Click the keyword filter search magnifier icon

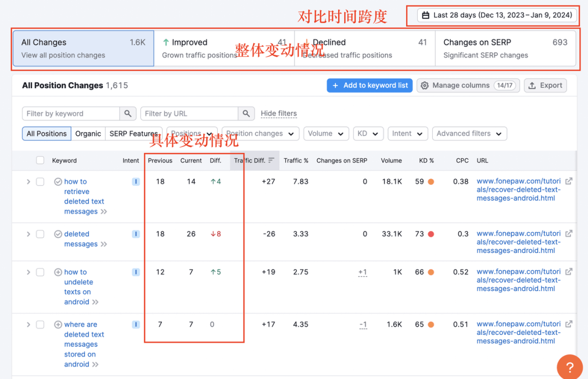point(127,113)
